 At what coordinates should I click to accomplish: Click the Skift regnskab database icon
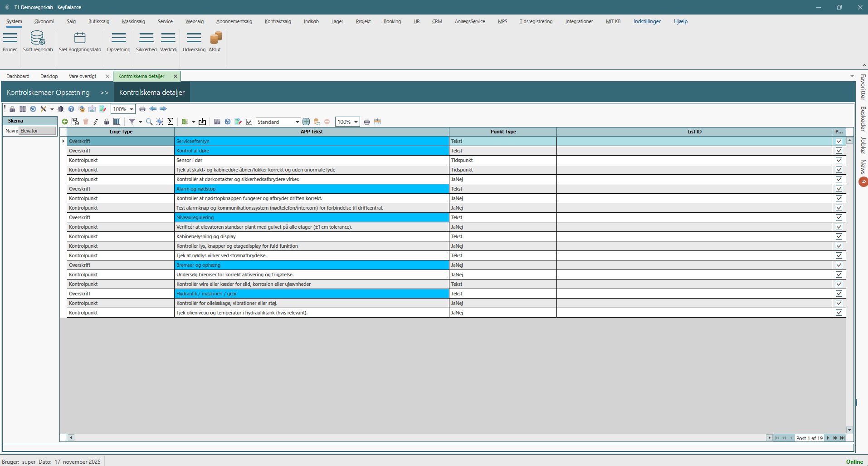pyautogui.click(x=38, y=38)
